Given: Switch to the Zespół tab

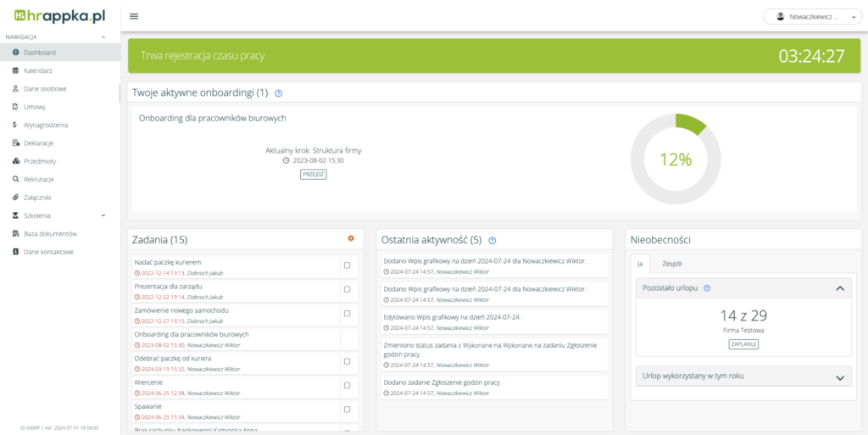Looking at the screenshot, I should click(672, 264).
